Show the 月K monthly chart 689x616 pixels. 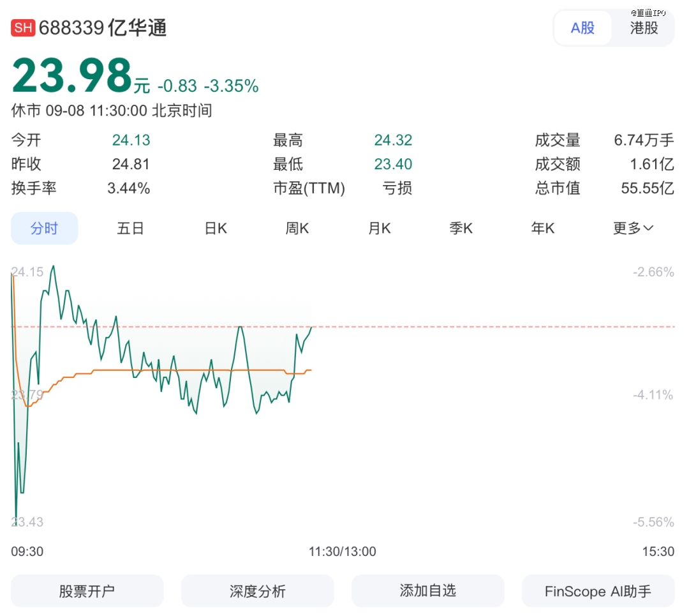[x=379, y=229]
